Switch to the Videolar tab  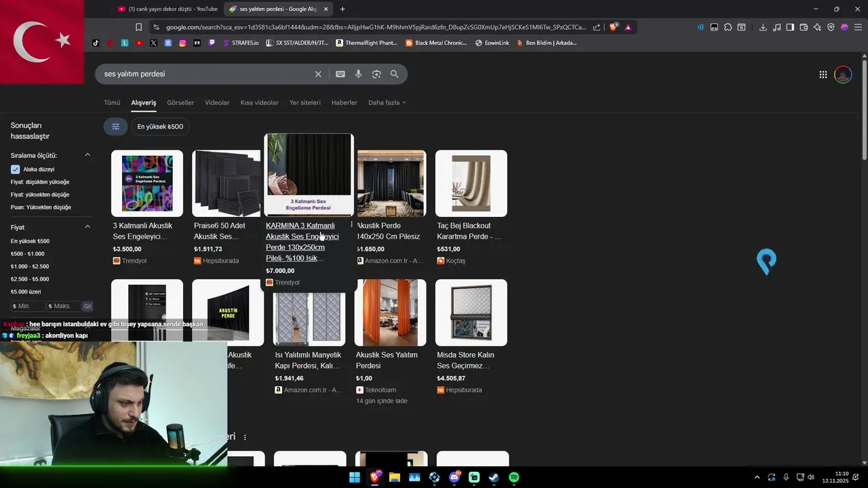pos(217,102)
